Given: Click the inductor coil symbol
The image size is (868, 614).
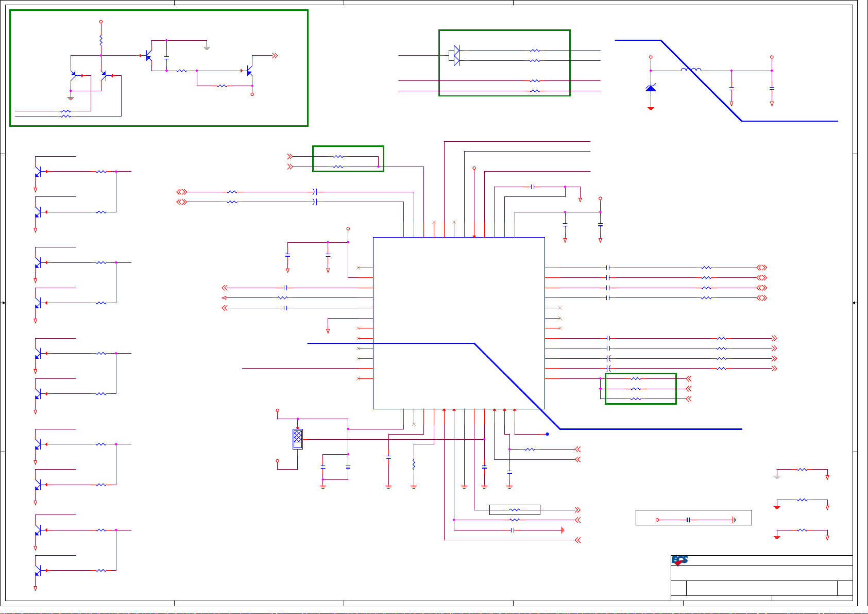Looking at the screenshot, I should point(691,70).
